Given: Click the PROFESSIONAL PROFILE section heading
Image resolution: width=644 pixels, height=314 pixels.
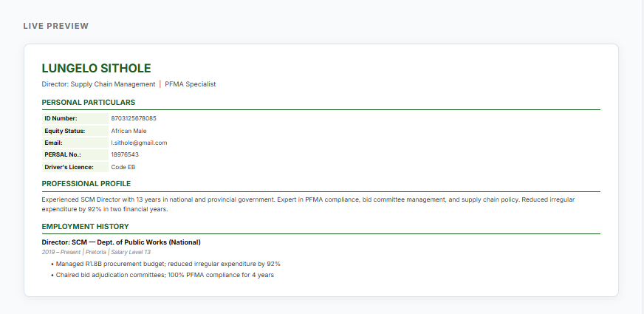Looking at the screenshot, I should coord(86,183).
